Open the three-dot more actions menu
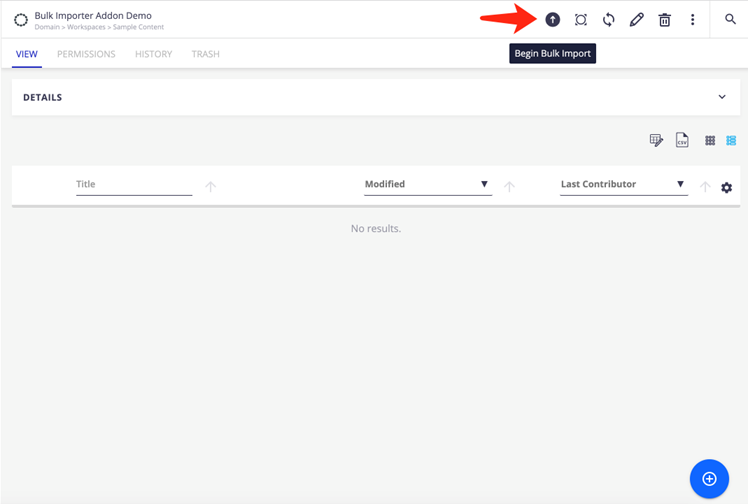 coord(692,20)
